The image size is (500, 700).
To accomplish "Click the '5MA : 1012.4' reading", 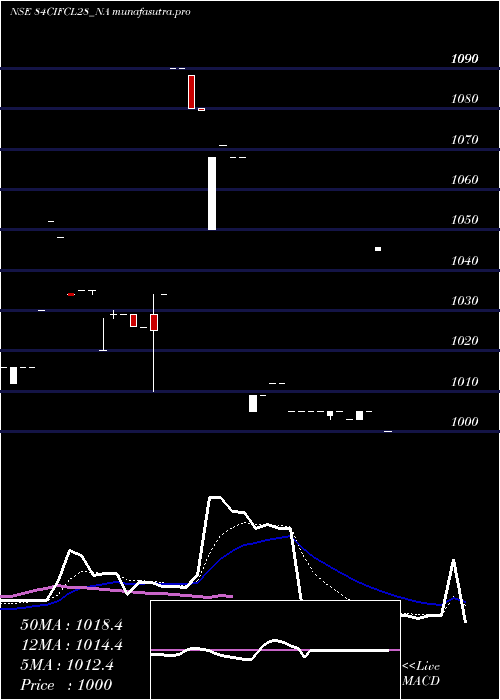I will (67, 665).
